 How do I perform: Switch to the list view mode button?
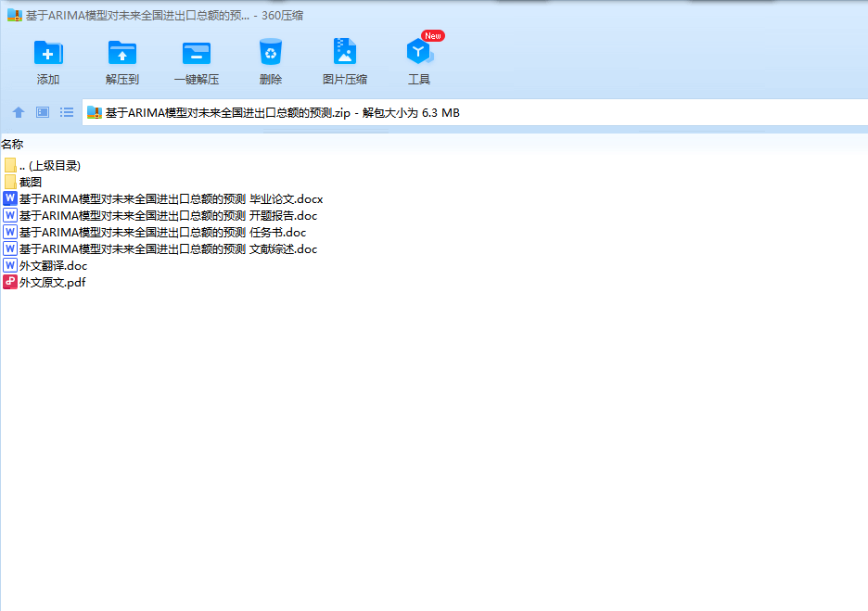pyautogui.click(x=67, y=112)
